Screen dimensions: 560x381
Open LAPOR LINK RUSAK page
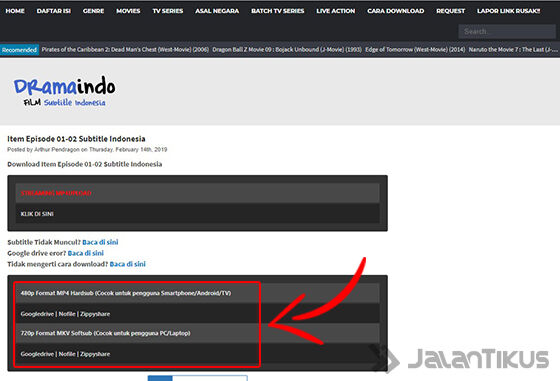coord(509,11)
